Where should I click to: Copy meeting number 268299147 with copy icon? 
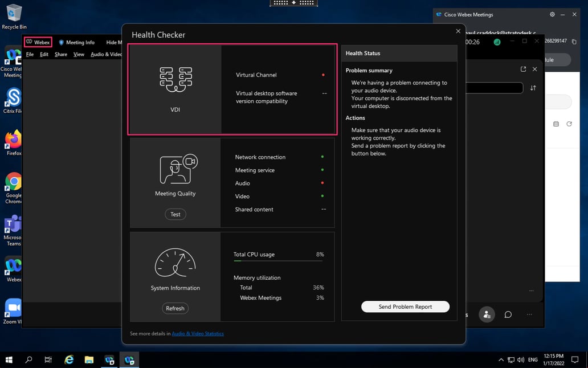click(x=575, y=42)
